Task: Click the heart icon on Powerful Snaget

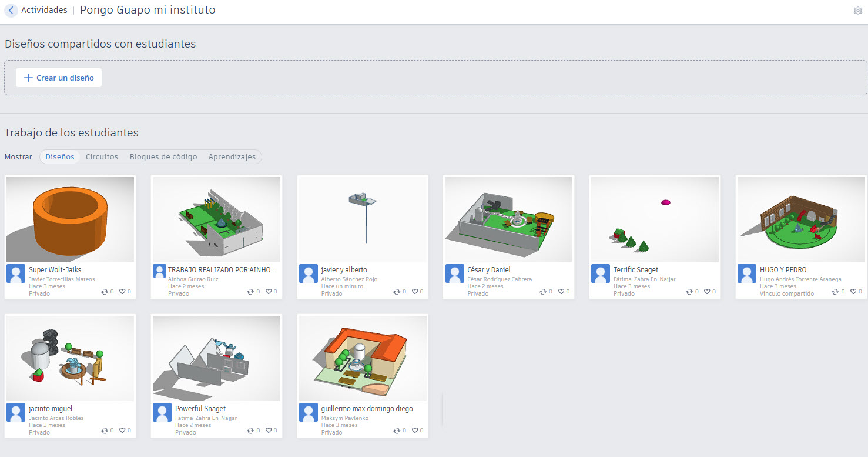Action: tap(269, 430)
